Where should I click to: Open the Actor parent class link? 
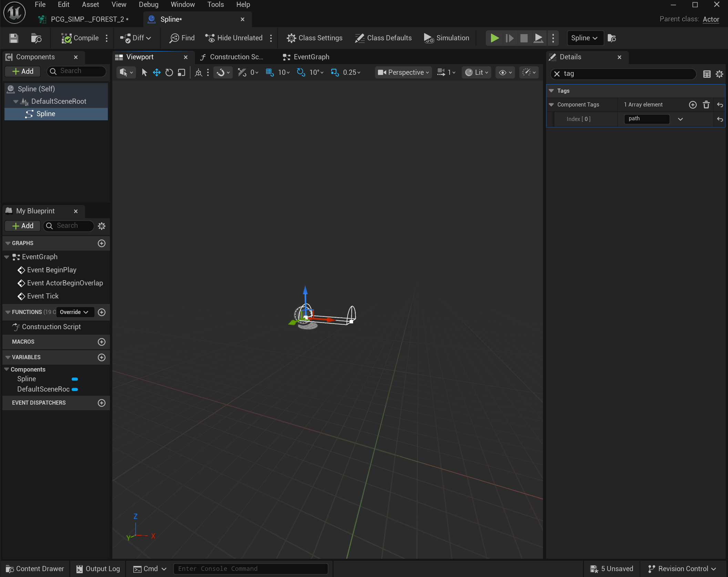[711, 19]
